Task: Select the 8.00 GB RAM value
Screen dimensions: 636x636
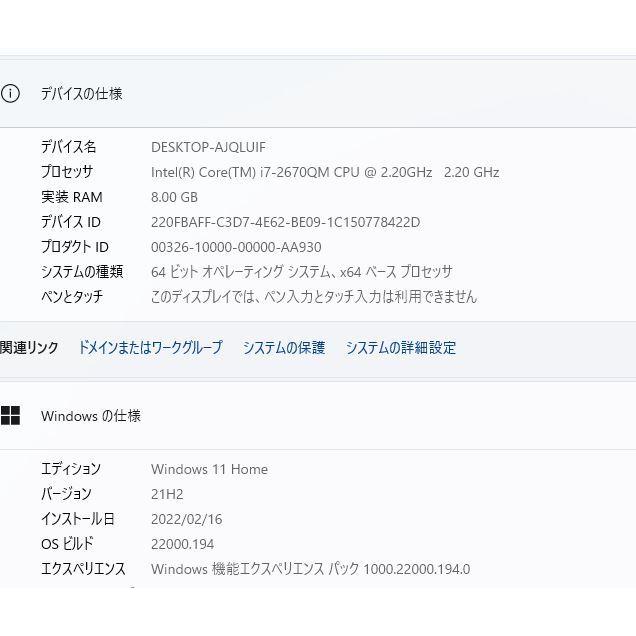Action: [174, 197]
